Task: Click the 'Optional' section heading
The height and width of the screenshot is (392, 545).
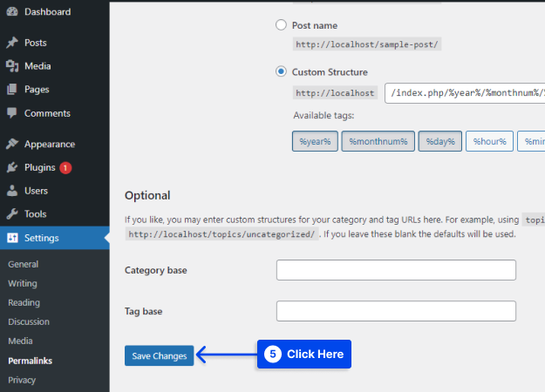Action: tap(147, 195)
